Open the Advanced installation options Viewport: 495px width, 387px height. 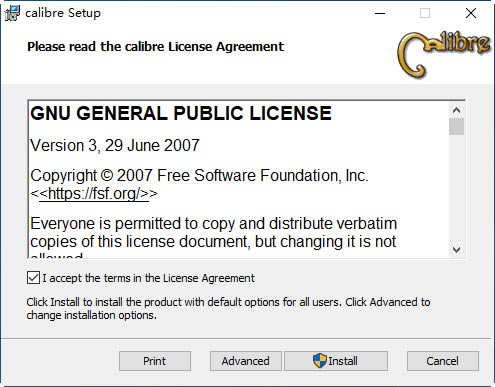click(246, 361)
